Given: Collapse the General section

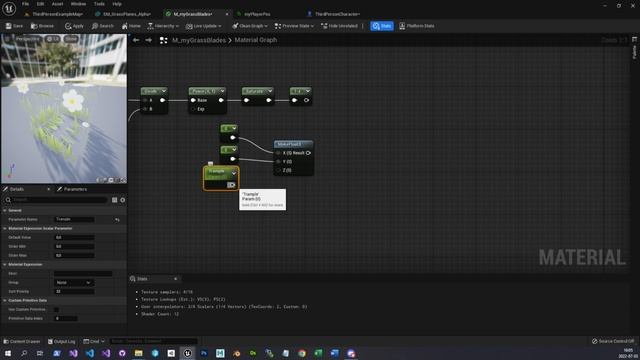Looking at the screenshot, I should [5, 210].
